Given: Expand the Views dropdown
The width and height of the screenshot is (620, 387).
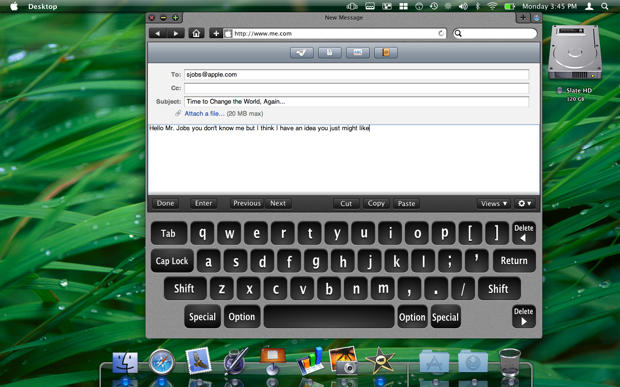Looking at the screenshot, I should (x=494, y=204).
